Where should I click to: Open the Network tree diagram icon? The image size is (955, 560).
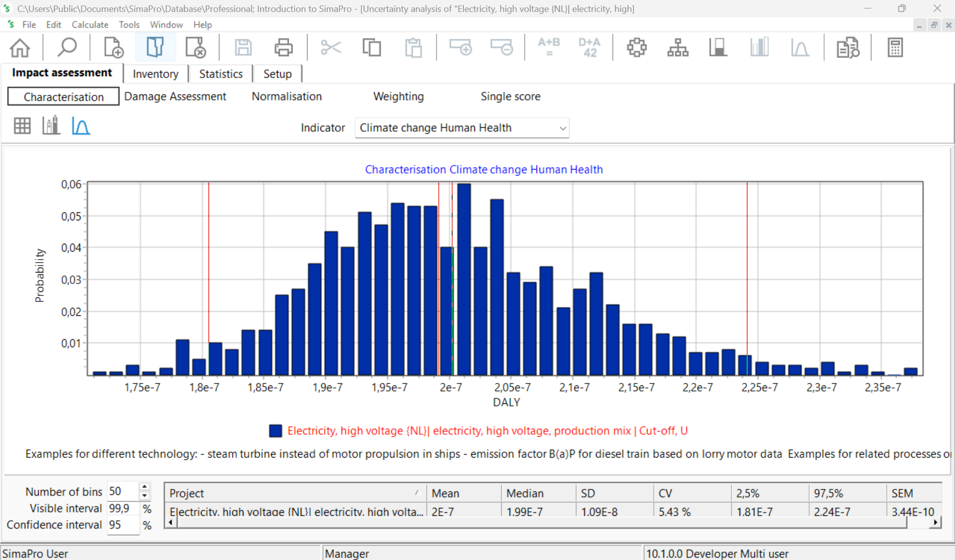[x=677, y=48]
